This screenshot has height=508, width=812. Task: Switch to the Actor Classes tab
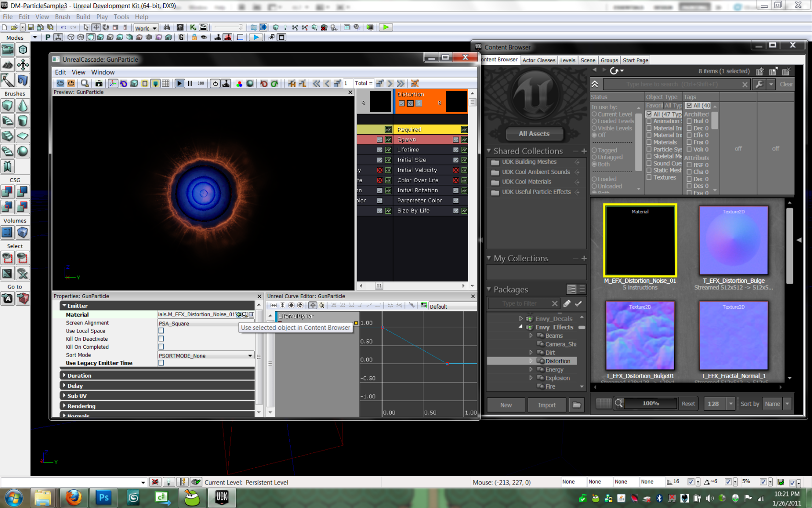(x=539, y=60)
